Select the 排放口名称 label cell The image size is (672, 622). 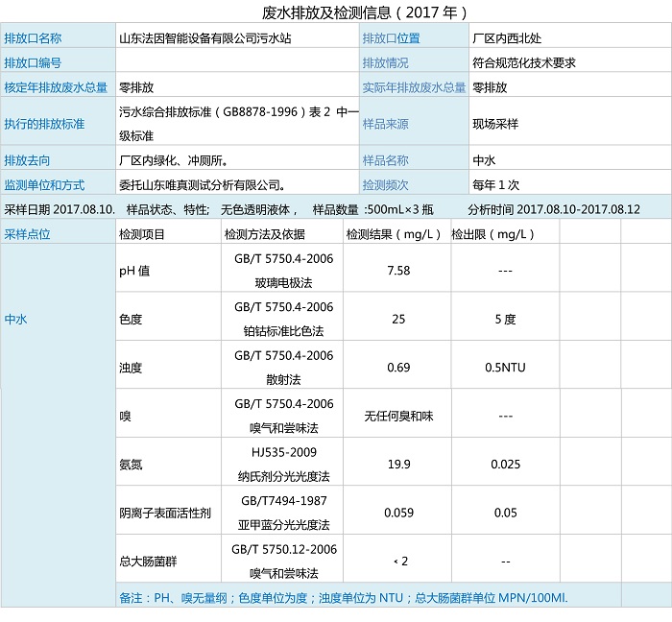pyautogui.click(x=34, y=38)
